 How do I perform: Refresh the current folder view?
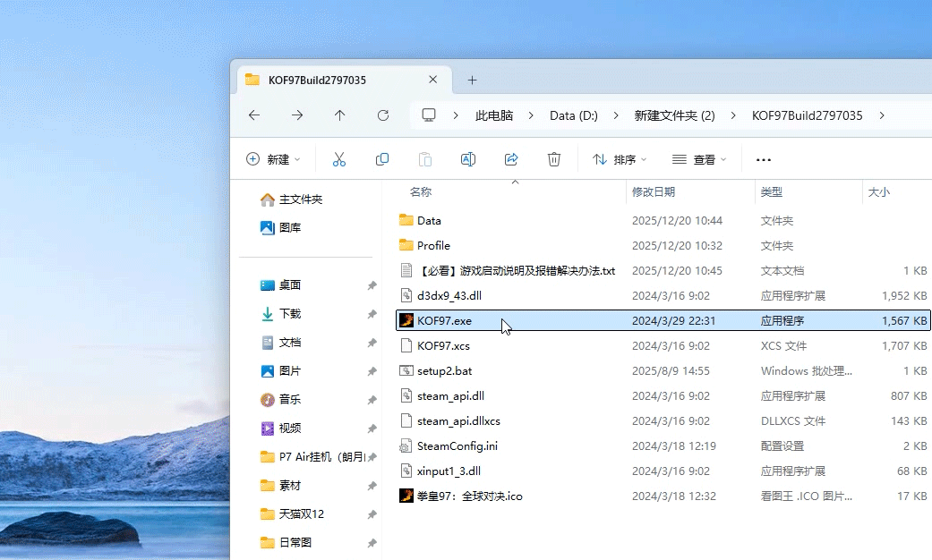pyautogui.click(x=383, y=115)
